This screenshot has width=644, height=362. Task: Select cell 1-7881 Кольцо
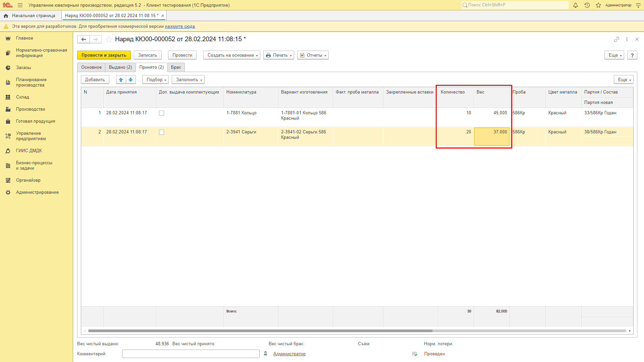[x=251, y=117]
